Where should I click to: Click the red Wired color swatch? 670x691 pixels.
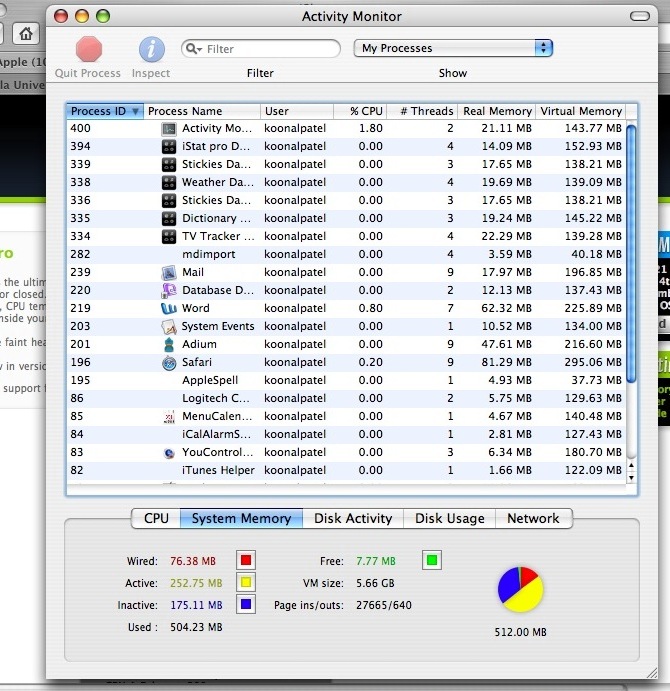tap(246, 560)
